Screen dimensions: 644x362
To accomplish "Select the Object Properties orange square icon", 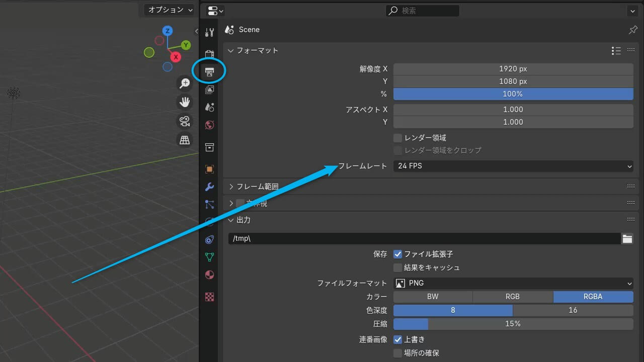I will [x=210, y=169].
